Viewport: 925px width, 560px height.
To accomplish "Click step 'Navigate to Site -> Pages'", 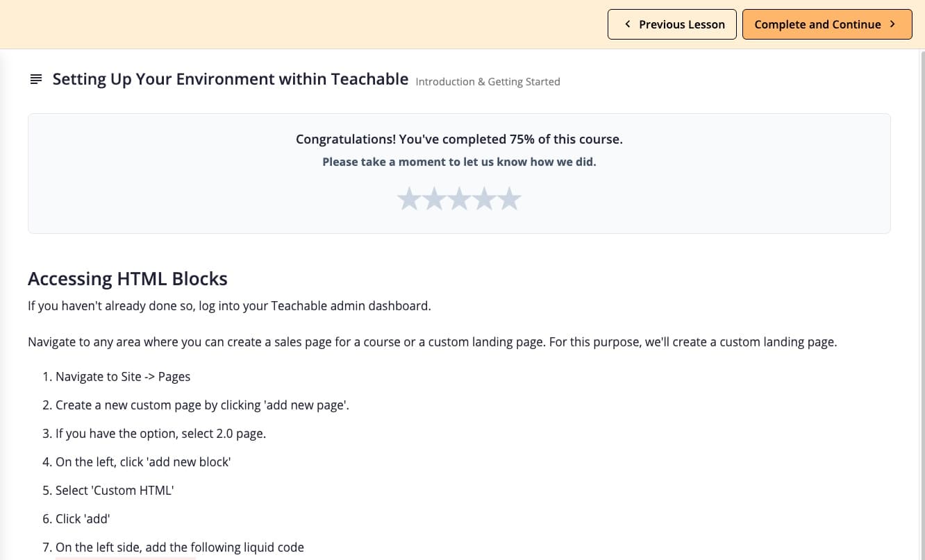I will click(123, 377).
